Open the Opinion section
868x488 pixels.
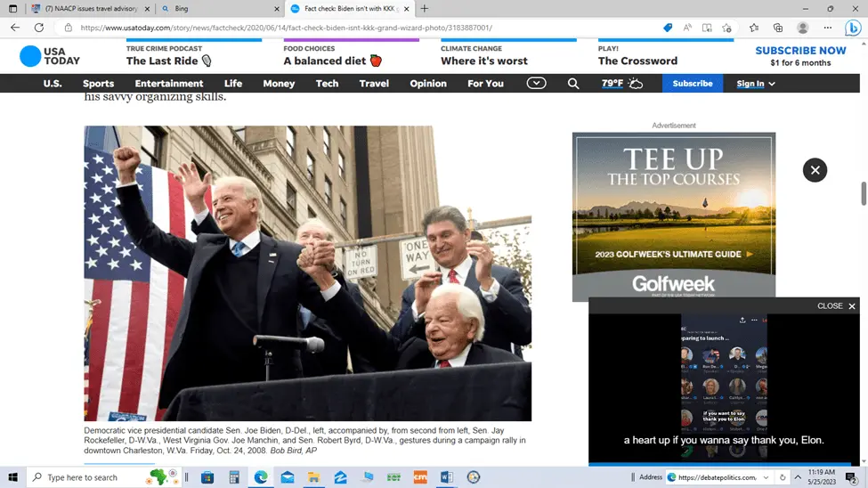(x=428, y=84)
